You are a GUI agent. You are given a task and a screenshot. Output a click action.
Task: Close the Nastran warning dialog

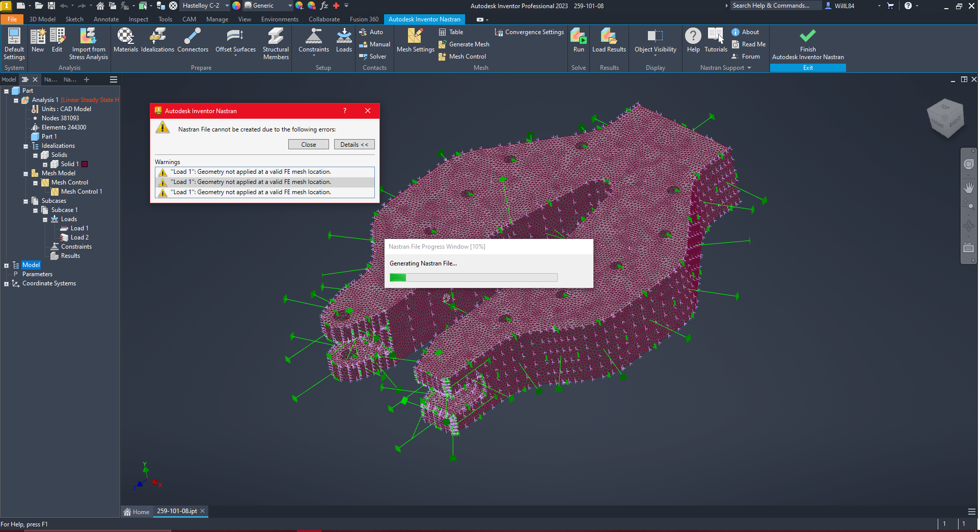[308, 144]
